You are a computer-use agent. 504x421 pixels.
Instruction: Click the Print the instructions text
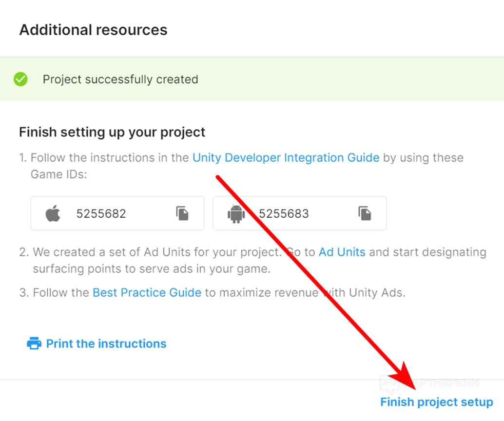(x=106, y=344)
